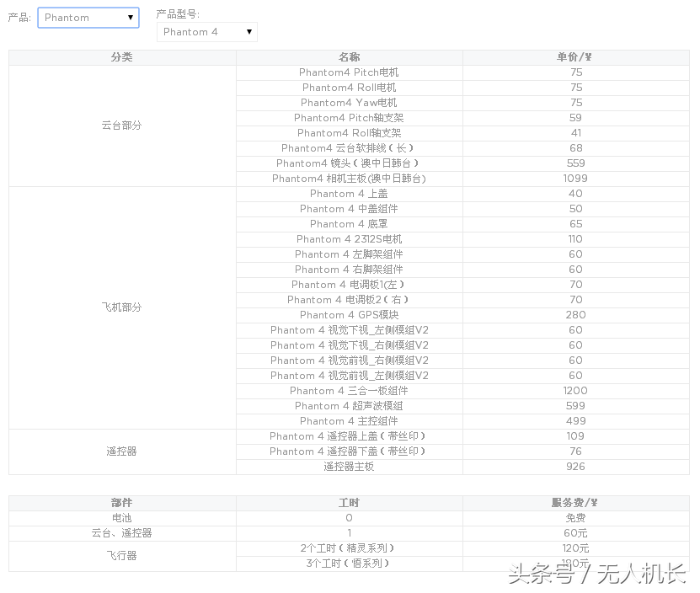Click the Phantom4 Roll轴支架 row name
Viewport: 700px width, 593px height.
pos(349,133)
